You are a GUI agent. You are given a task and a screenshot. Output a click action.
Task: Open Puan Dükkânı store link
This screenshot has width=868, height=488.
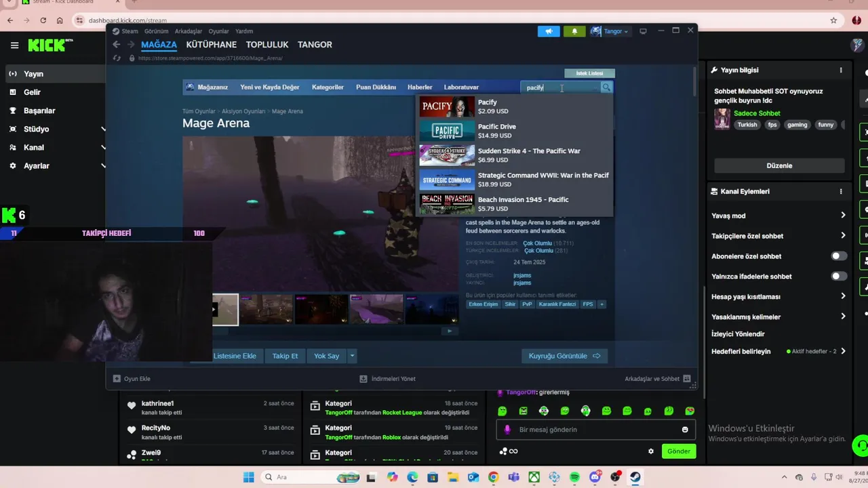(376, 87)
